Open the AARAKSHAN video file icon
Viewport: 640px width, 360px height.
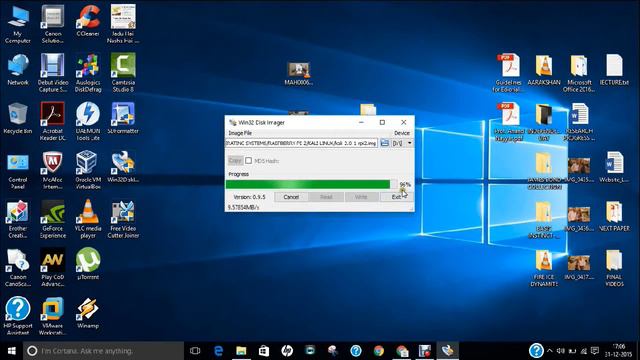[x=544, y=69]
